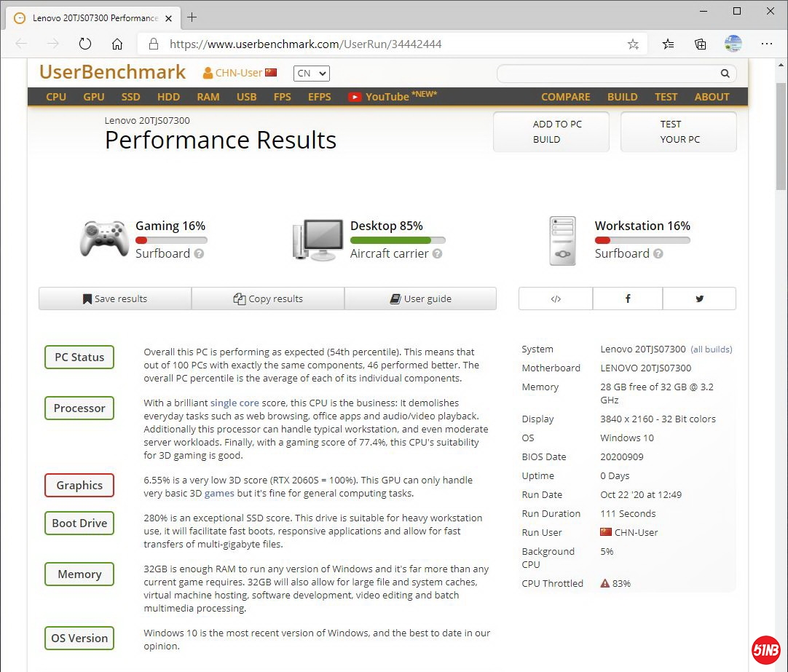Follow the games link in Graphics text
The image size is (788, 672).
click(x=219, y=493)
